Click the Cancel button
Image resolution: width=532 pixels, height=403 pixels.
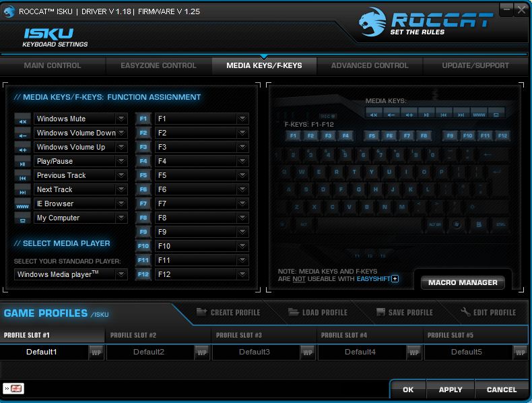[x=502, y=390]
